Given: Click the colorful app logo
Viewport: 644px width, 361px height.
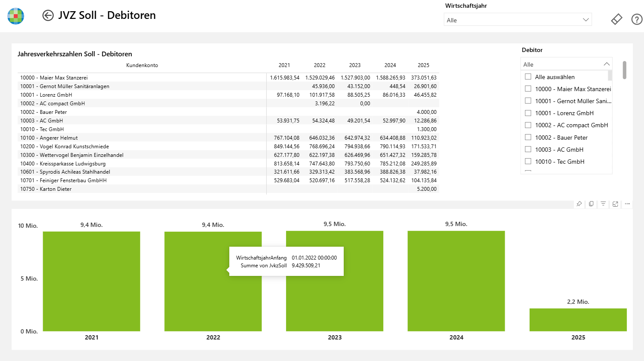Looking at the screenshot, I should 16,16.
